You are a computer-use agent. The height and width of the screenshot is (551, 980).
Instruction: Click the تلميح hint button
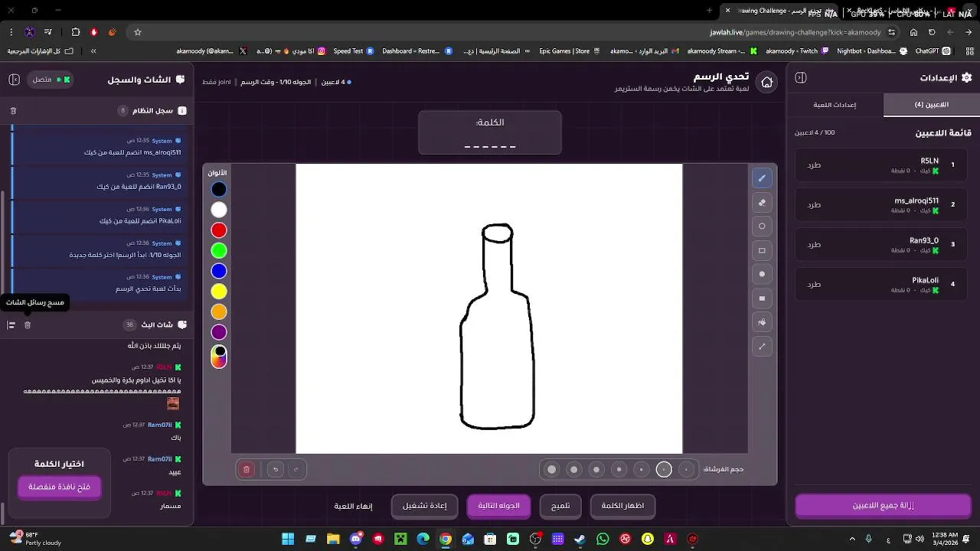click(x=560, y=506)
